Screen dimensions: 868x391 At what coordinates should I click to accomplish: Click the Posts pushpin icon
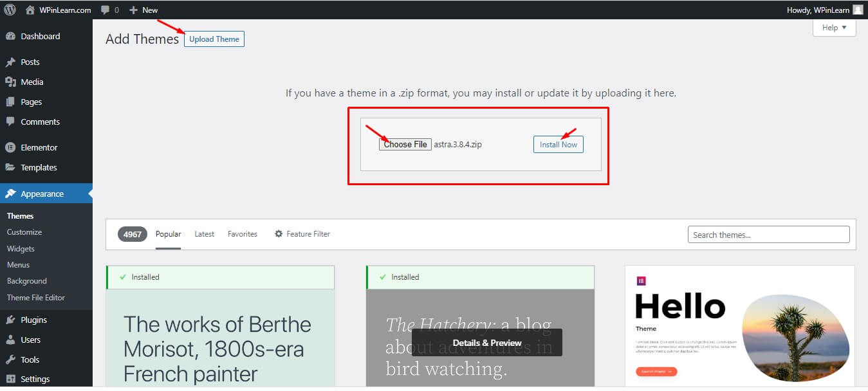click(10, 62)
